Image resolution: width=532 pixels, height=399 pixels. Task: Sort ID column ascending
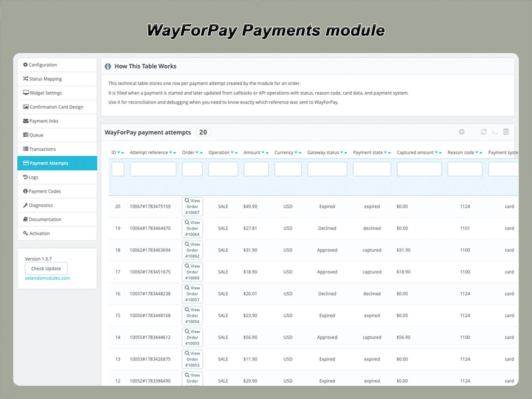pos(122,153)
